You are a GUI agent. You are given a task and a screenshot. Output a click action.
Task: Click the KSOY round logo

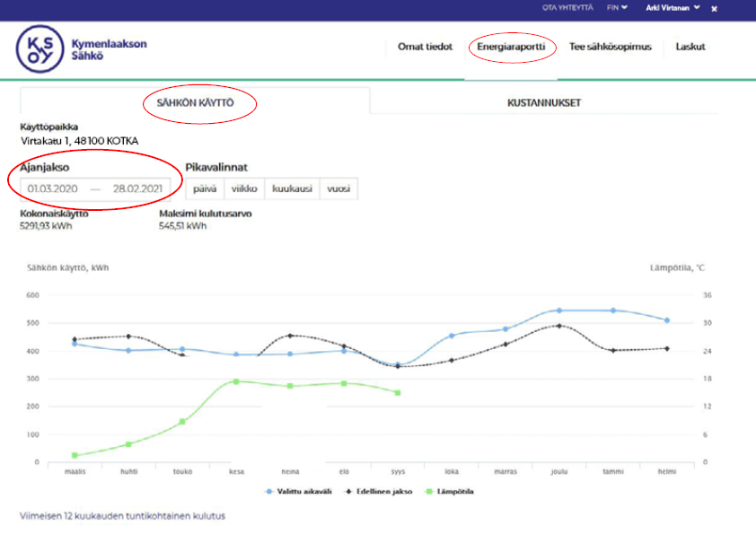40,48
